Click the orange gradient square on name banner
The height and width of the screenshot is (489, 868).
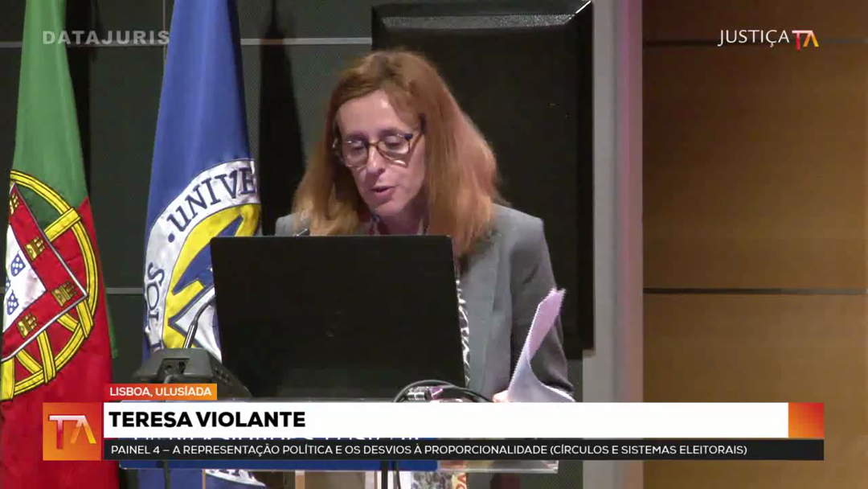[806, 420]
